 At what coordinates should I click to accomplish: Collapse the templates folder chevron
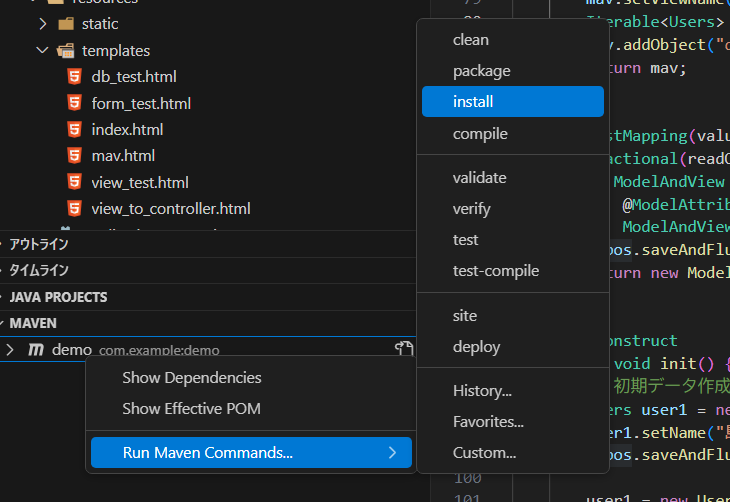pyautogui.click(x=42, y=50)
